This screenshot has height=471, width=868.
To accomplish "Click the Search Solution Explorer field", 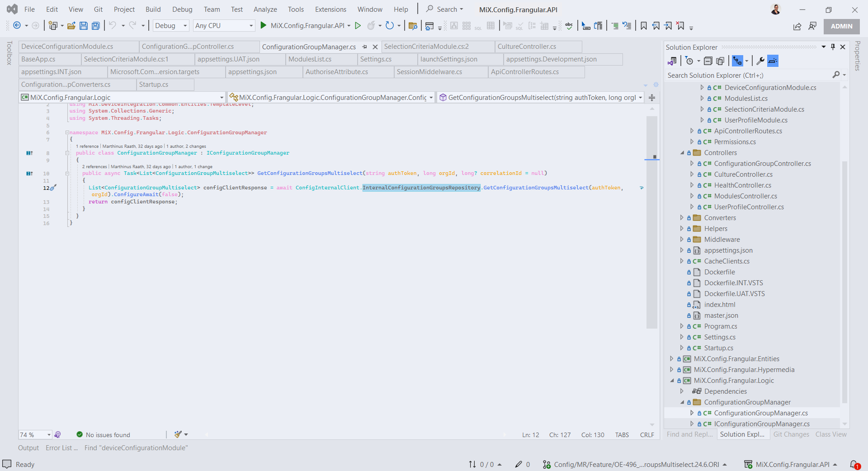I will point(748,75).
